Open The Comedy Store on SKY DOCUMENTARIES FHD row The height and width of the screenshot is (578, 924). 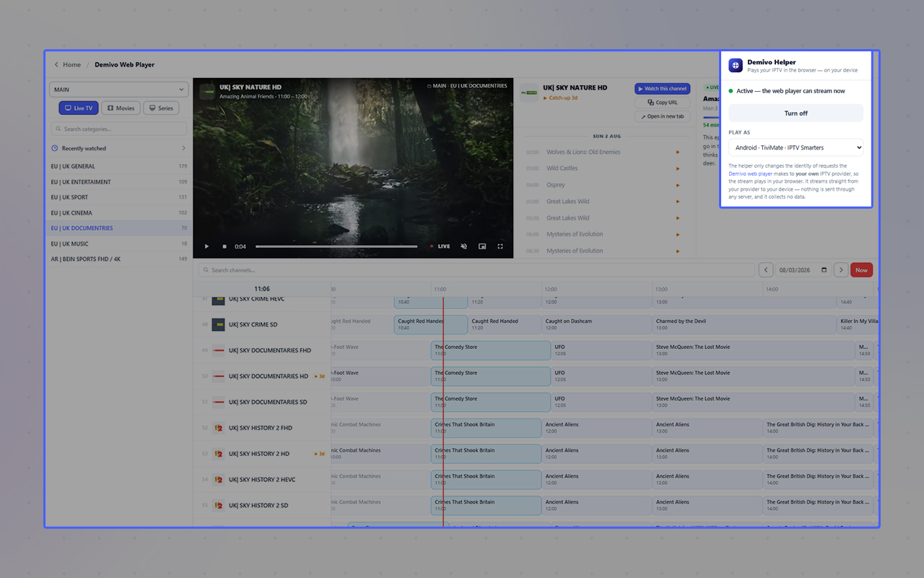491,350
